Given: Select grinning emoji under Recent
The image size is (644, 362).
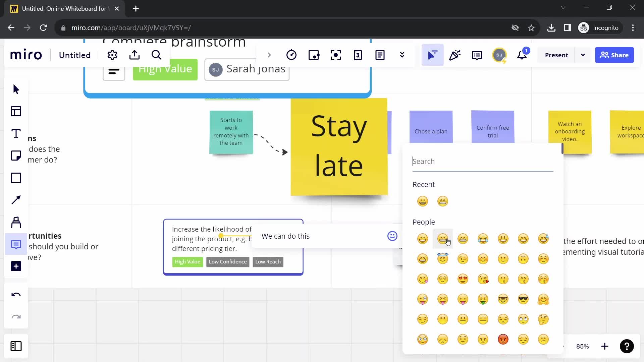Looking at the screenshot, I should [x=423, y=201].
